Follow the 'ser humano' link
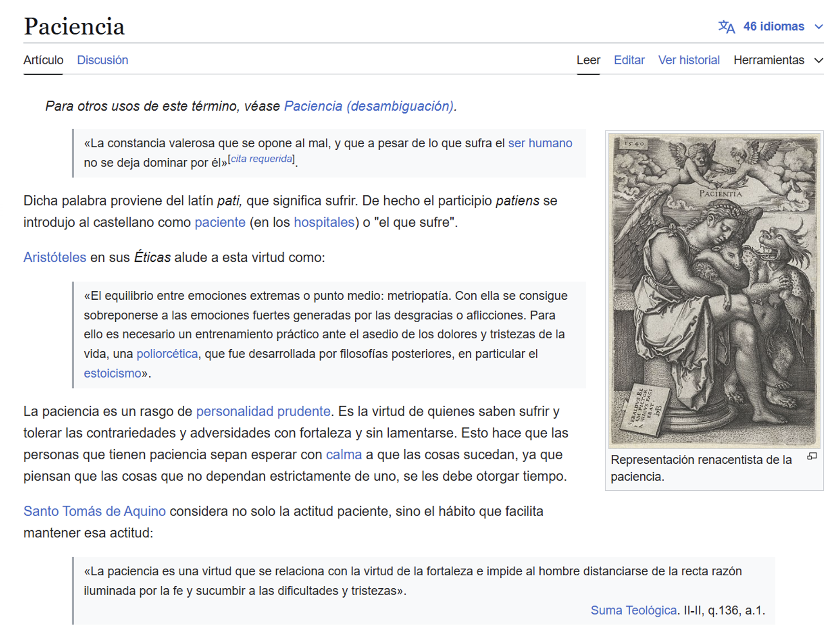Screen dimensions: 840x636 540,143
